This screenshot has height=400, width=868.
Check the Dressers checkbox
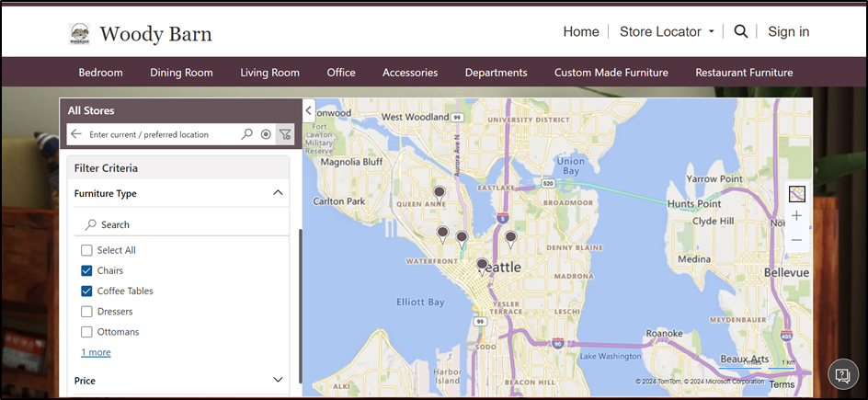(x=87, y=312)
